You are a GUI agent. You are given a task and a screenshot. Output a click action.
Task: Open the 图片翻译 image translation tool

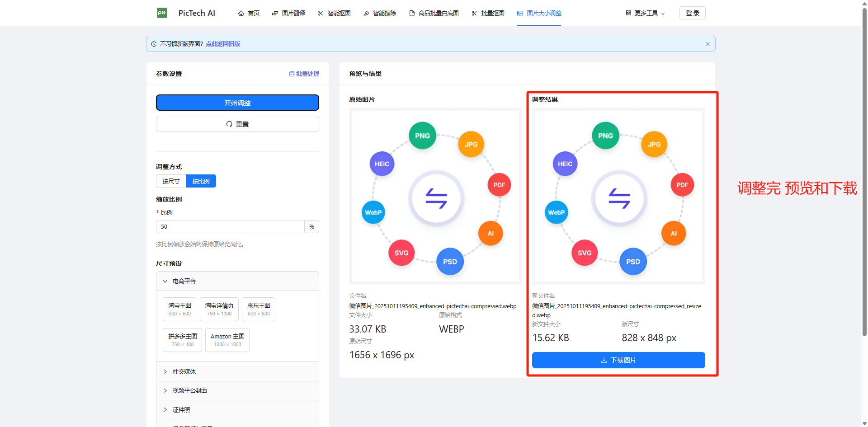click(288, 13)
